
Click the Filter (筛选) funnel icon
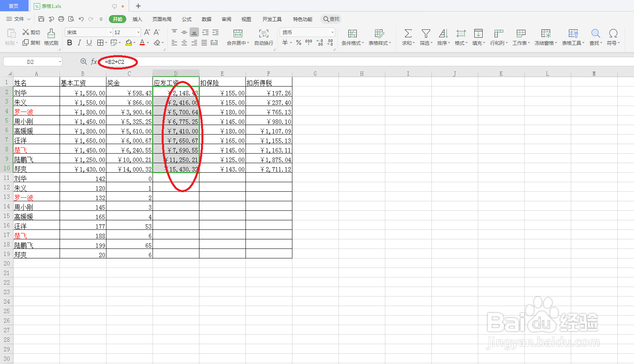coord(426,33)
